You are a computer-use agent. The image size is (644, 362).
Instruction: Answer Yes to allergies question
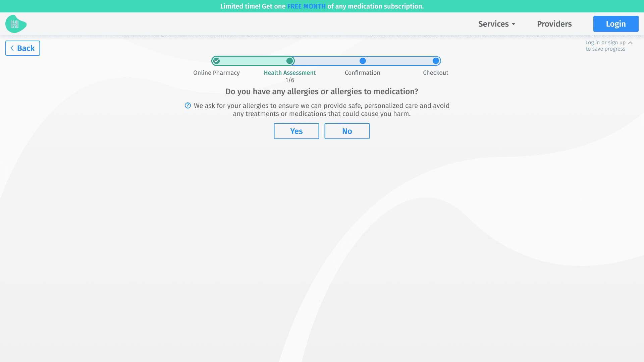tap(296, 131)
